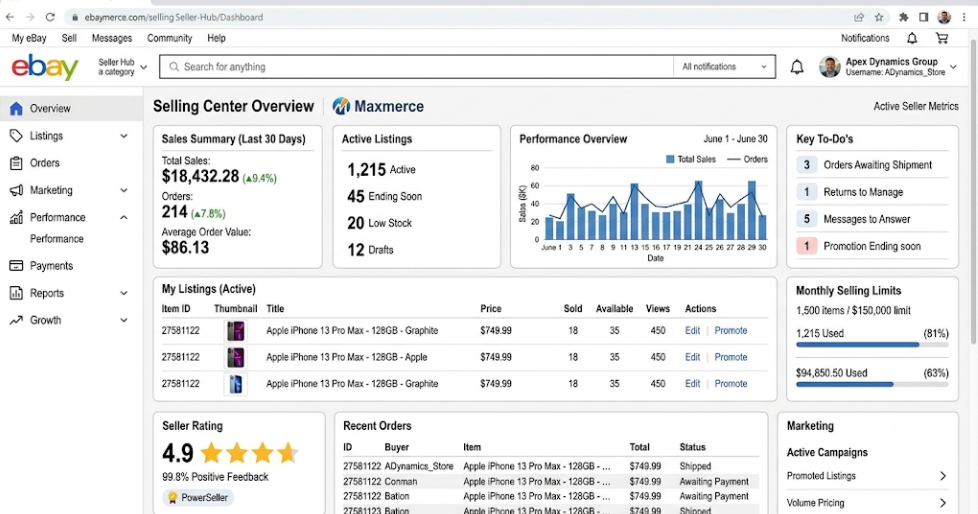Expand the Reports sidebar section

(124, 293)
